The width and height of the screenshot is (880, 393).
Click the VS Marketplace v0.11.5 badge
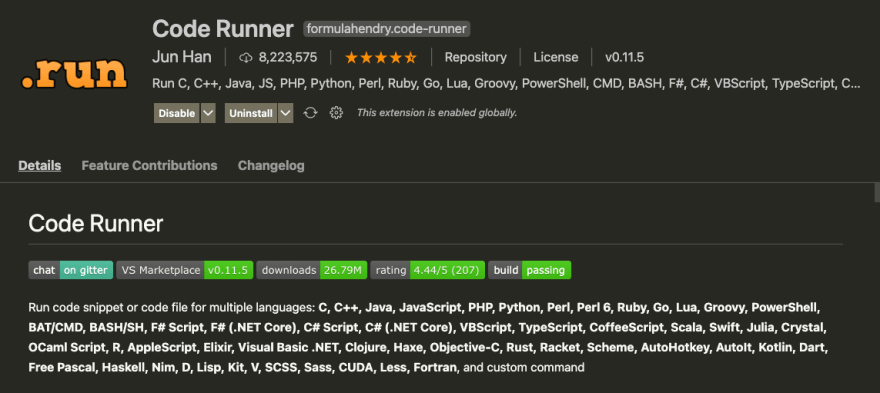(185, 270)
